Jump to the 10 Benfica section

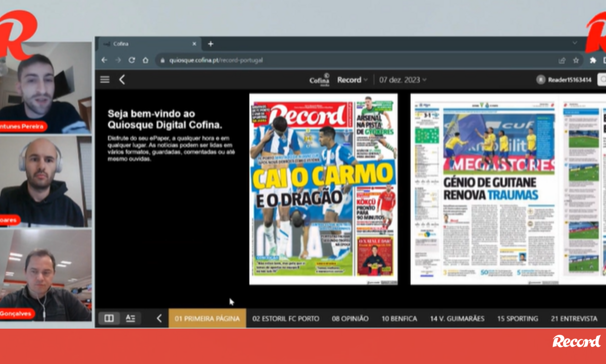399,319
